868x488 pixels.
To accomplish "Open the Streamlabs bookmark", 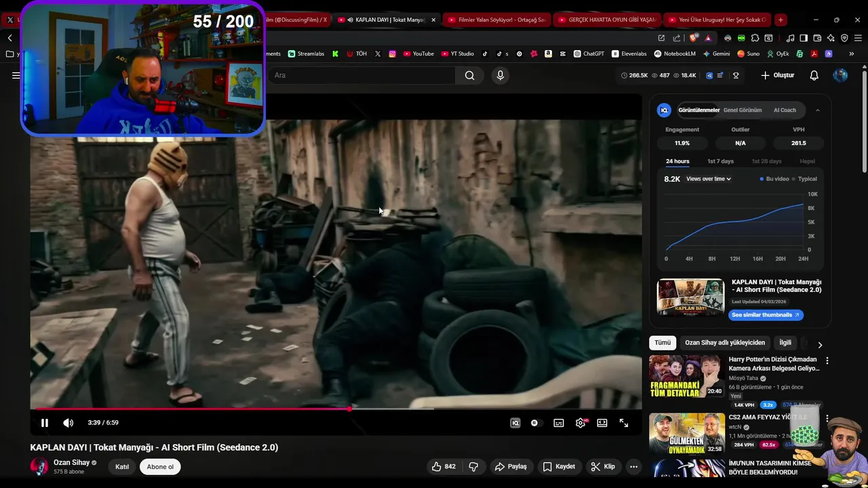I will point(306,54).
